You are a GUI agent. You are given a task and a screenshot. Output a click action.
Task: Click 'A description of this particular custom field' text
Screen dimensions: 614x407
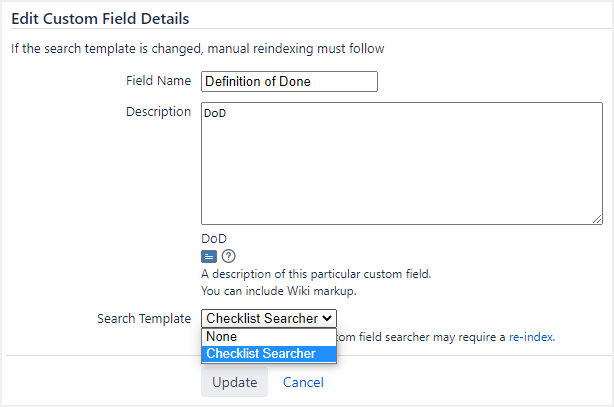316,274
